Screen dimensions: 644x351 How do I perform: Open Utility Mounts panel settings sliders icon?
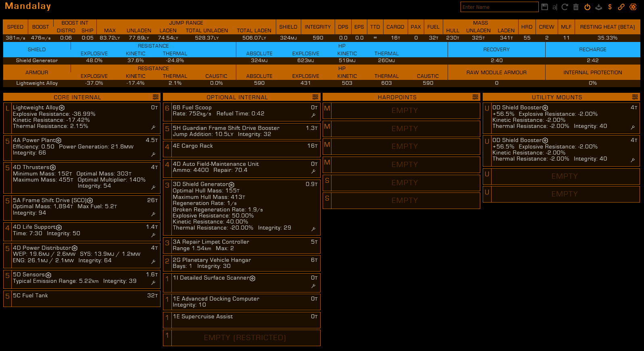point(635,97)
